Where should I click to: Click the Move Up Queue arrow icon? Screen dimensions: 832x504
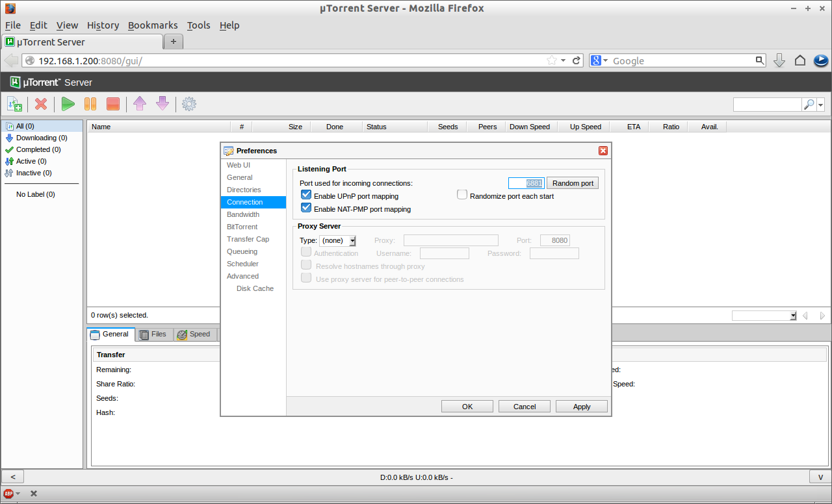[140, 104]
